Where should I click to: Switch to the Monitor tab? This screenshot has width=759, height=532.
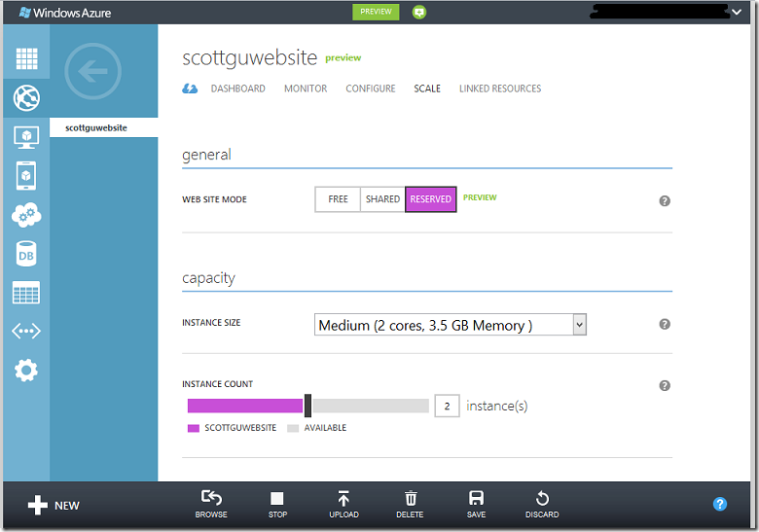(x=306, y=89)
